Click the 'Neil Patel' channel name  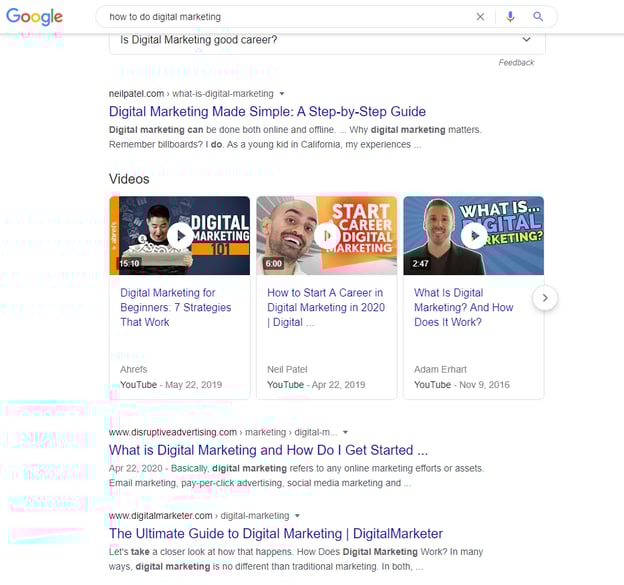tap(287, 369)
